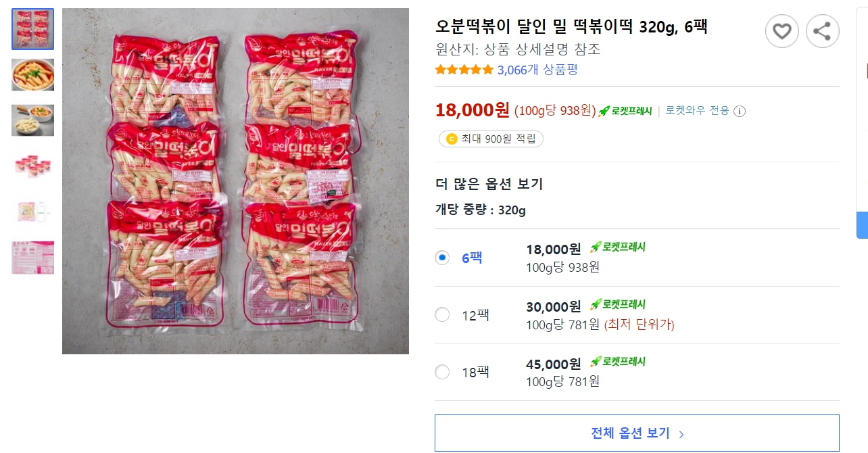Select the 6팩 radio option

coord(442,258)
